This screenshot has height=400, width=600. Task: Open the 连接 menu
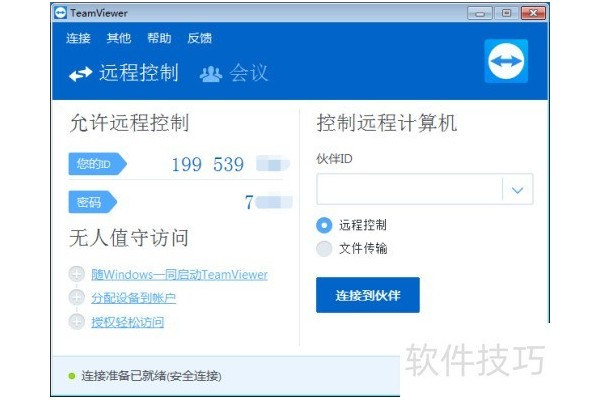click(78, 38)
